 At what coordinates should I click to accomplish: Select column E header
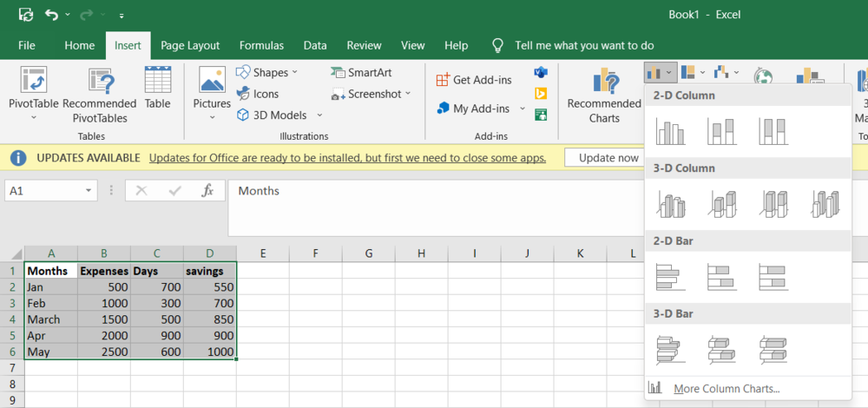263,254
